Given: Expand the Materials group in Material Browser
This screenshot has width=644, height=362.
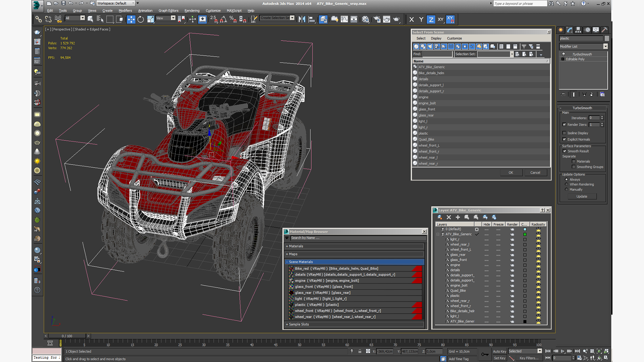Looking at the screenshot, I should click(x=355, y=246).
